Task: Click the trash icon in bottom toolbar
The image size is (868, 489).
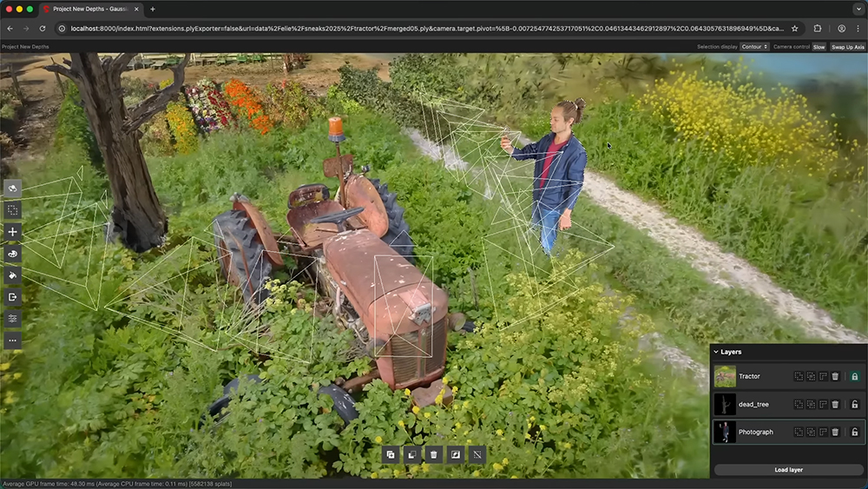Action: [x=433, y=454]
